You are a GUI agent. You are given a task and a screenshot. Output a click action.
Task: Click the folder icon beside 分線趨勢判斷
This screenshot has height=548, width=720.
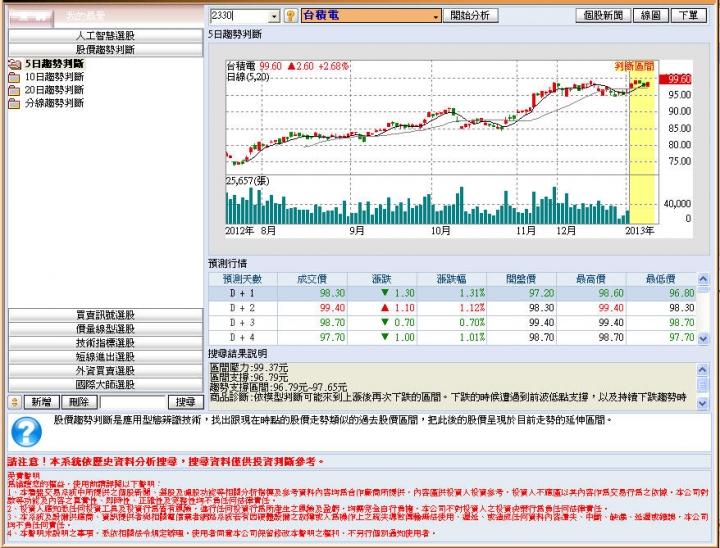tap(14, 103)
